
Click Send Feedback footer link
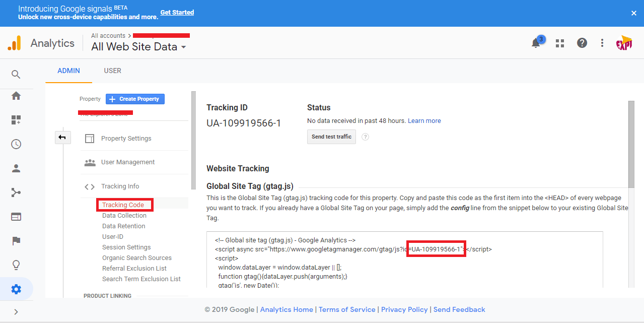tap(459, 309)
